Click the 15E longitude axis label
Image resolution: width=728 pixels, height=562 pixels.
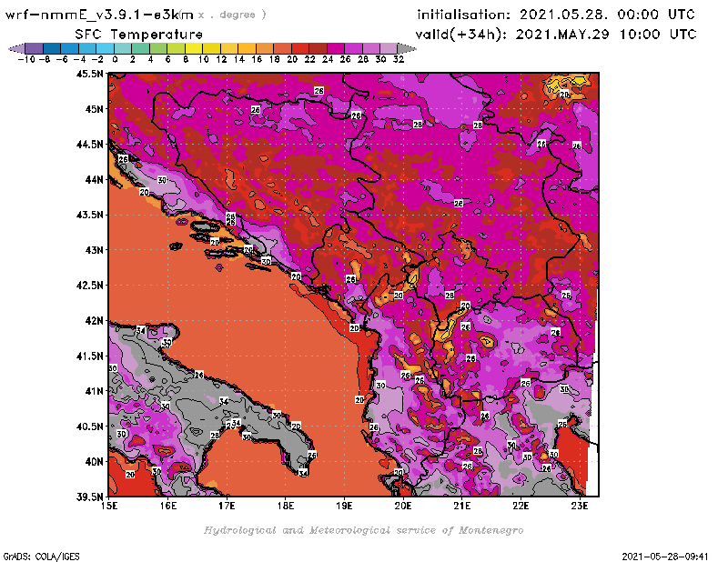coord(110,506)
